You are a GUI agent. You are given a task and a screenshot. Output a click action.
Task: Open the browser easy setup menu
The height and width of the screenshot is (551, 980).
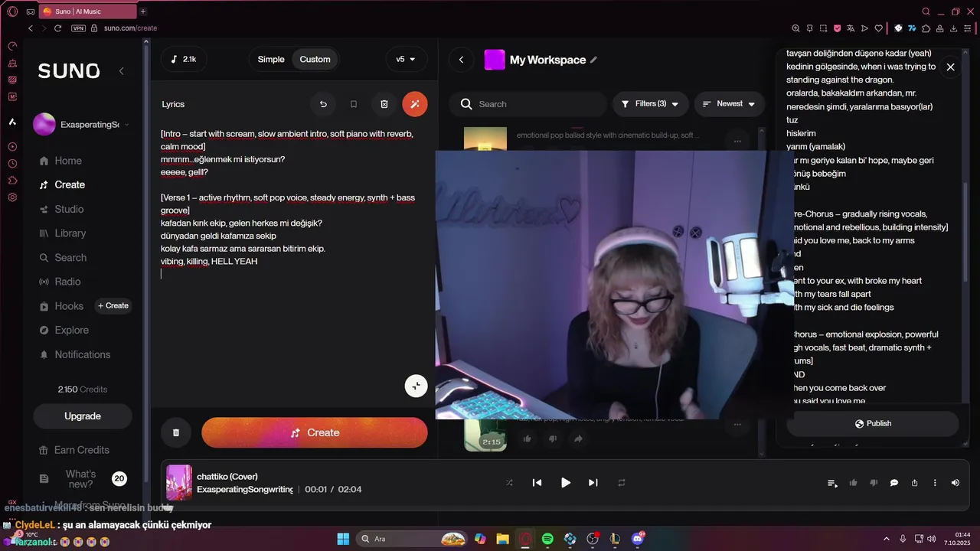[968, 28]
